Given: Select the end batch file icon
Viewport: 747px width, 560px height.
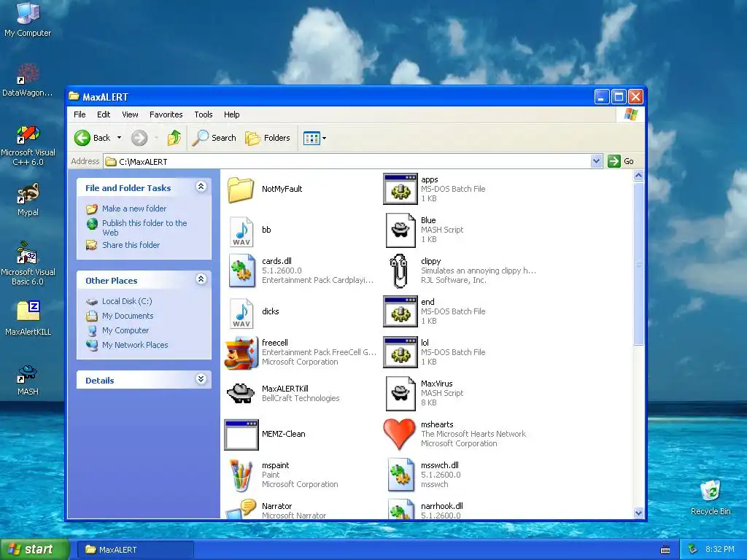Looking at the screenshot, I should [400, 311].
